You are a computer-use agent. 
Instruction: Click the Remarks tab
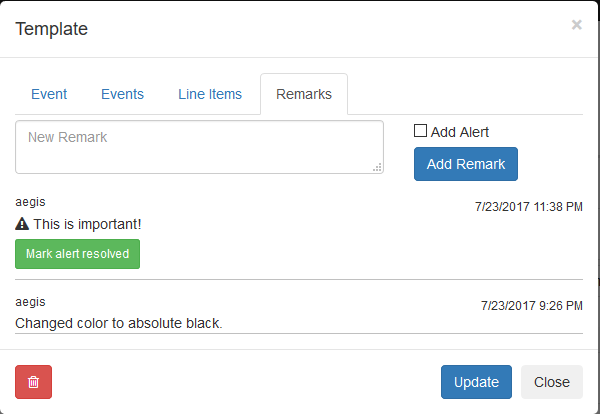coord(303,95)
